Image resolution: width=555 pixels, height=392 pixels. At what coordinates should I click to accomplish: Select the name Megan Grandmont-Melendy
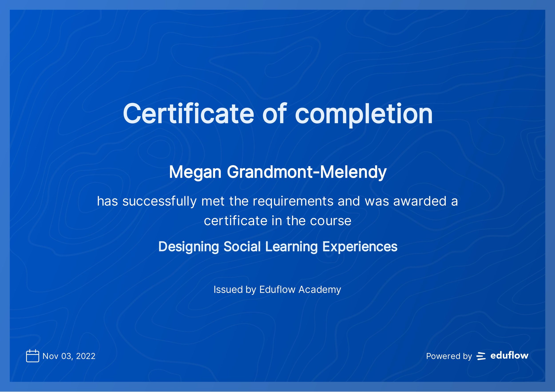[278, 172]
